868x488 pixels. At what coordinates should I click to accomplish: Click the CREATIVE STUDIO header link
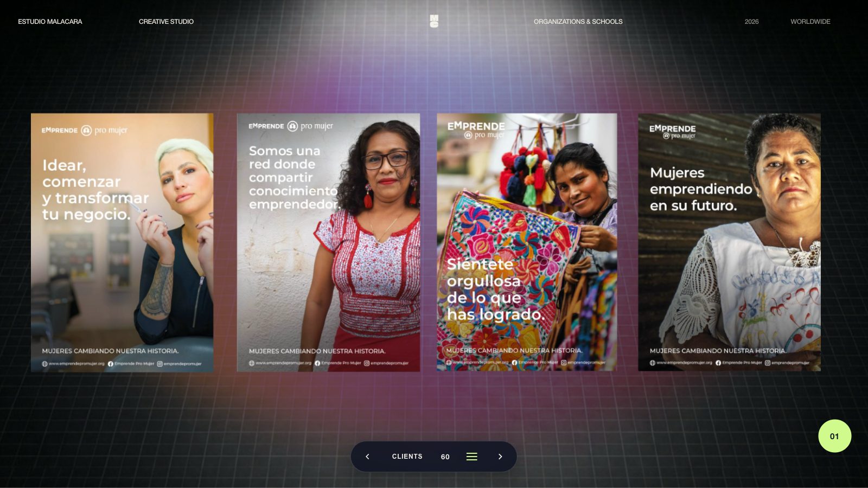click(x=166, y=22)
